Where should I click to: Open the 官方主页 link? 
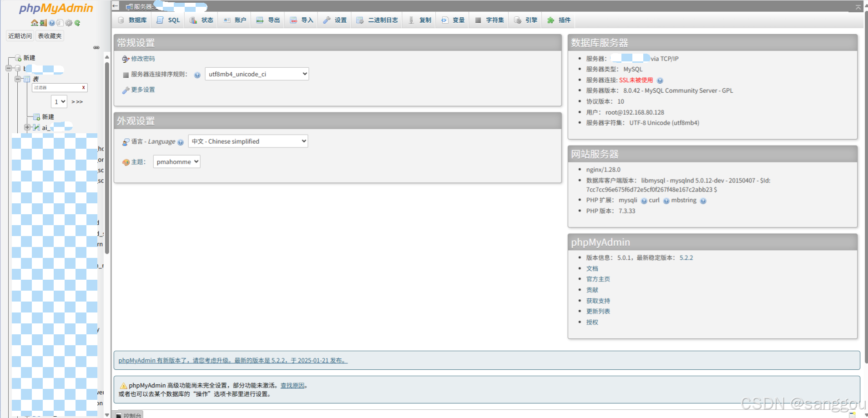[x=598, y=279]
